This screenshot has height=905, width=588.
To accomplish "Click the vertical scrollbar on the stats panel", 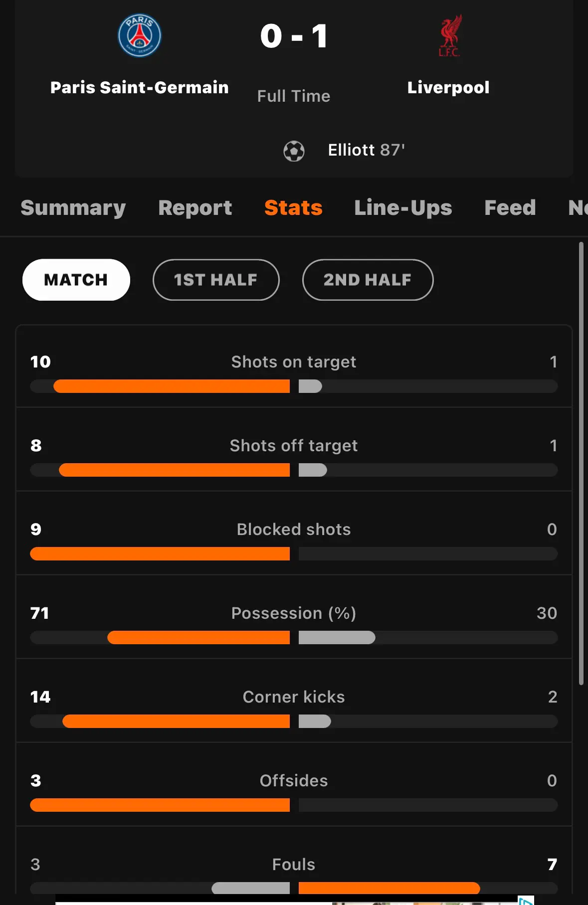I will coord(581,463).
